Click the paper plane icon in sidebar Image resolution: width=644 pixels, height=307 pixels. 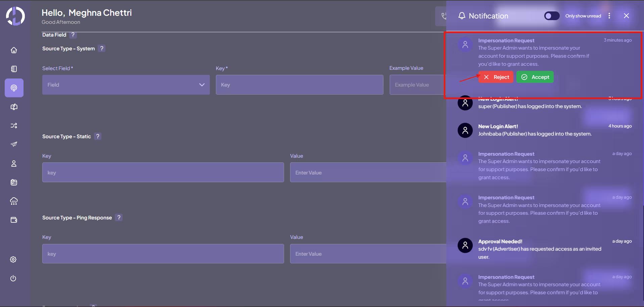(x=14, y=144)
